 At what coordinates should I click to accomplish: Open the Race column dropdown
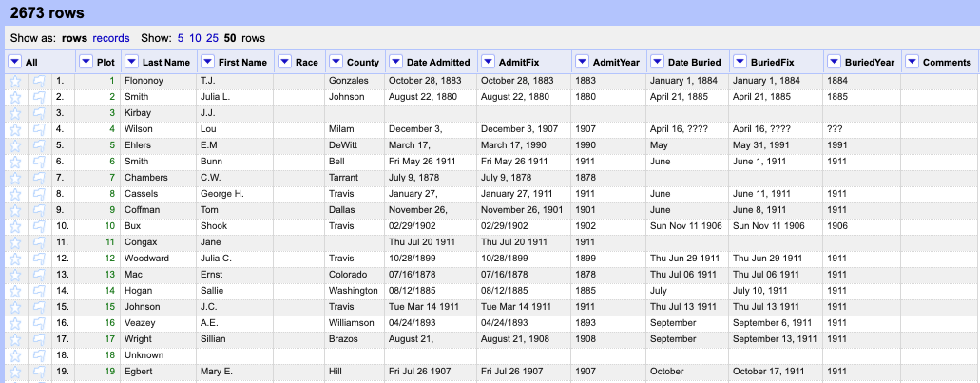[285, 62]
